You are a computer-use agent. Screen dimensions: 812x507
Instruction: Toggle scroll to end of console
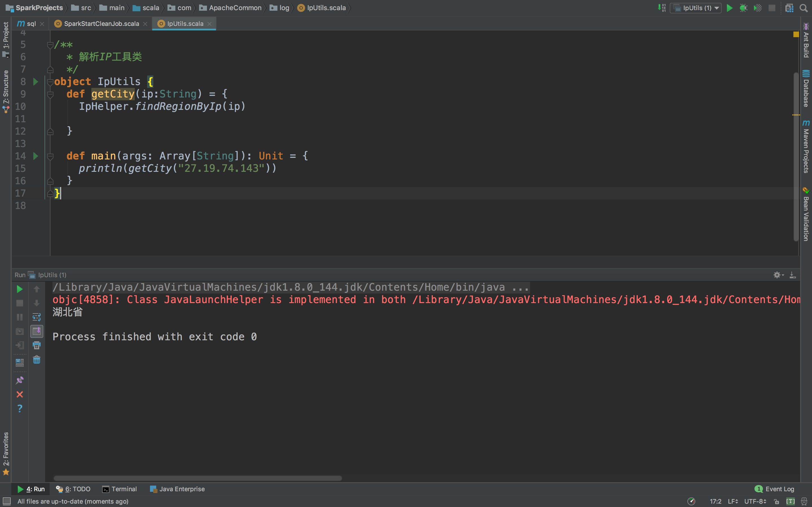click(x=37, y=331)
